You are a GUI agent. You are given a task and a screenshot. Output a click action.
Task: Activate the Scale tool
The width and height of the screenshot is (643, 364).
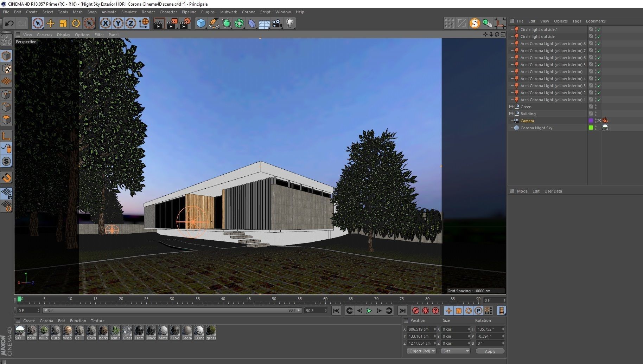pyautogui.click(x=63, y=24)
